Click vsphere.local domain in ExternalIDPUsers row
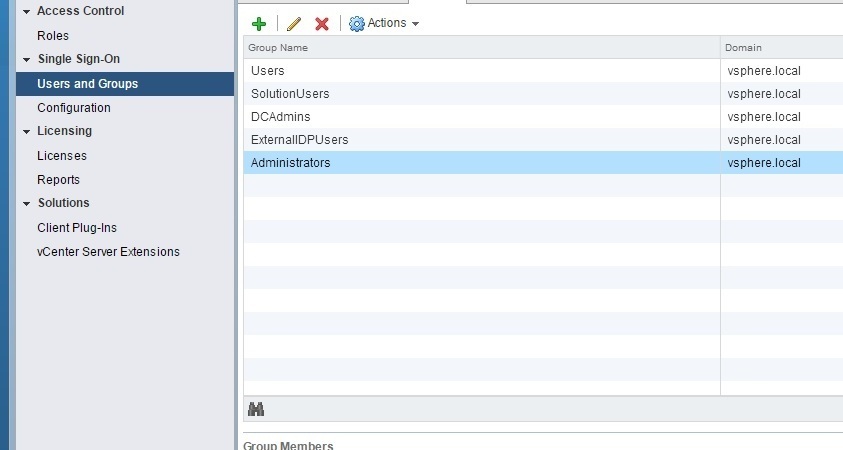This screenshot has height=450, width=843. pyautogui.click(x=764, y=140)
